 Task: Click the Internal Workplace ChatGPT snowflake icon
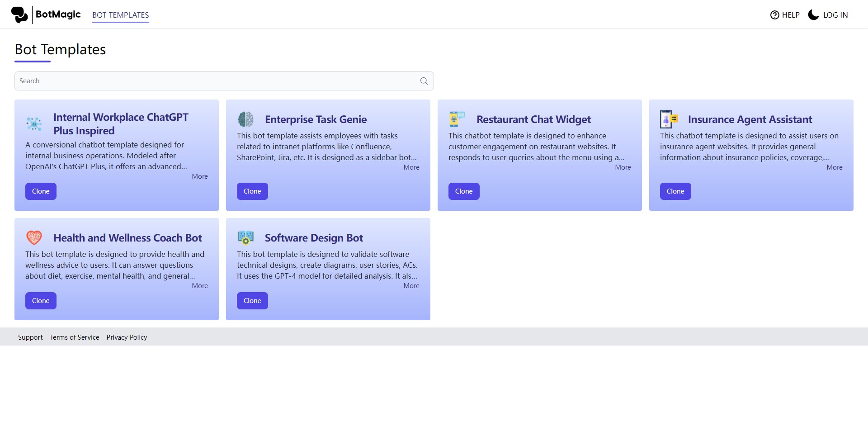[x=34, y=123]
